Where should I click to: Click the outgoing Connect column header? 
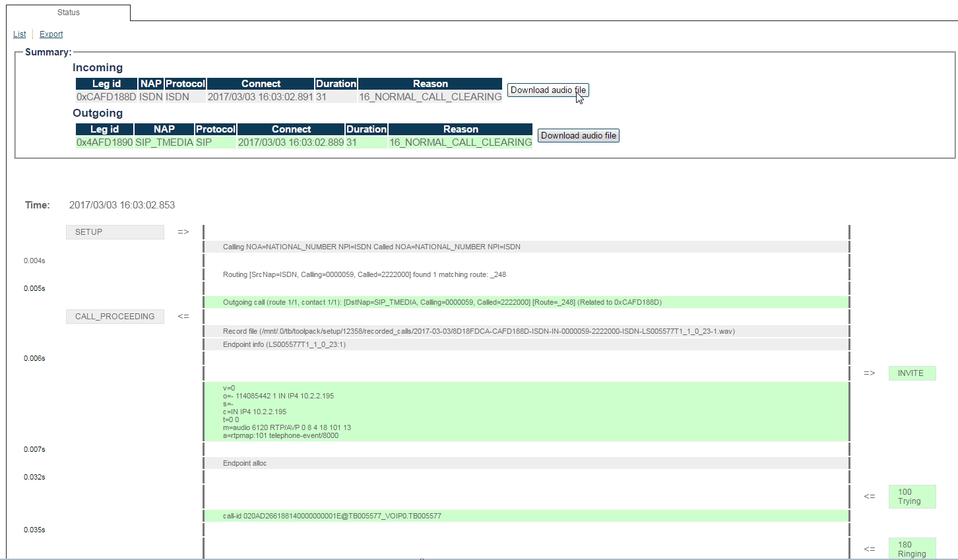[291, 129]
